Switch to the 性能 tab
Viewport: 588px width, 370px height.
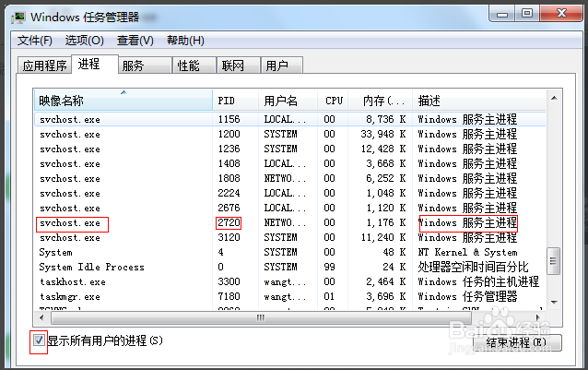tap(194, 66)
